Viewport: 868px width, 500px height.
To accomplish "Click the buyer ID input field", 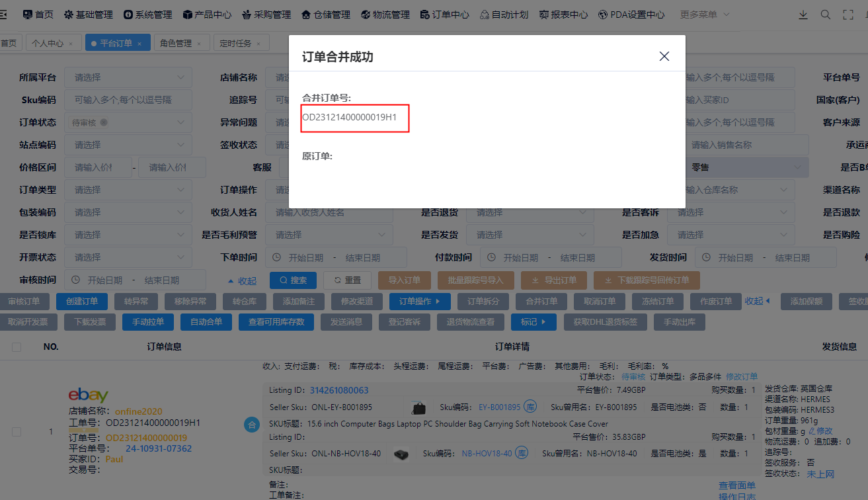I will (x=740, y=99).
